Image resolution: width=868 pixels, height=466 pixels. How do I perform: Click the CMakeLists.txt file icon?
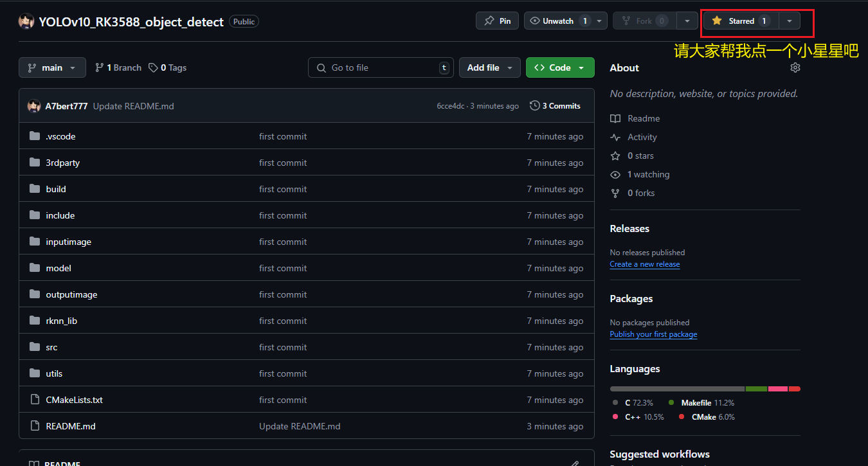pyautogui.click(x=35, y=400)
